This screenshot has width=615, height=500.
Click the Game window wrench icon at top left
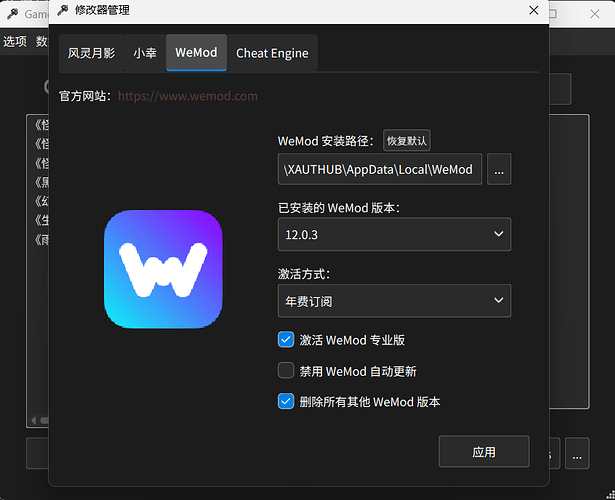point(13,14)
